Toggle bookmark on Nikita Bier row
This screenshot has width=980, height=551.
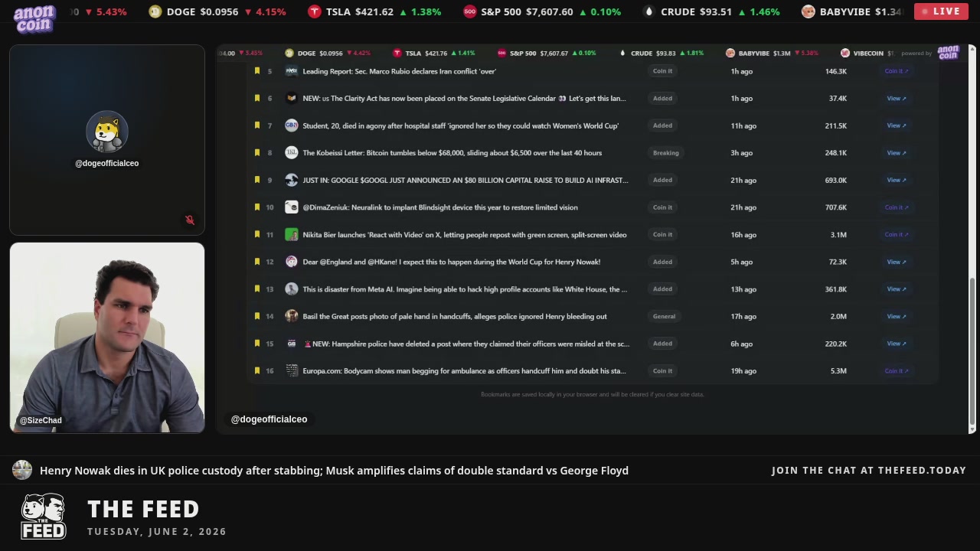tap(257, 235)
